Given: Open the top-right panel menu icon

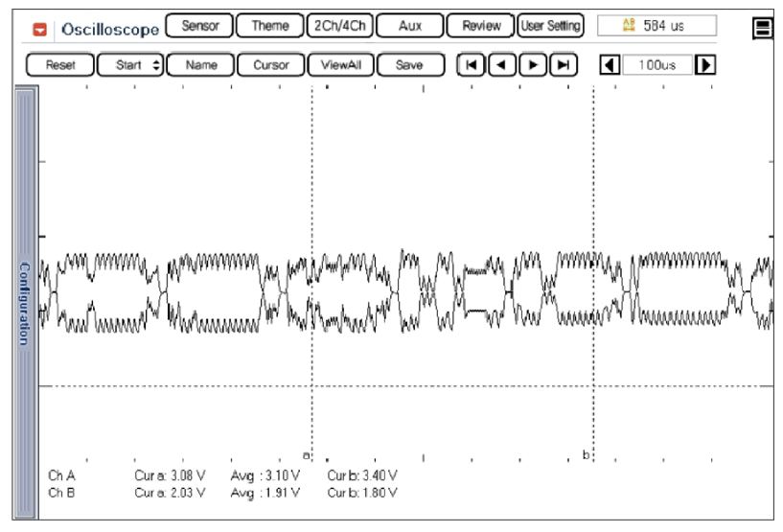Looking at the screenshot, I should click(x=763, y=28).
